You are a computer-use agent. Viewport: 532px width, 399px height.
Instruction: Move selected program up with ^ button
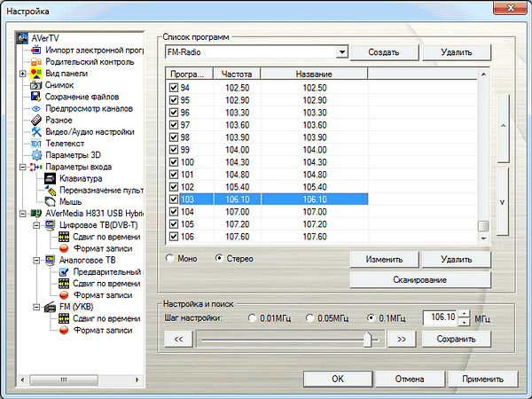click(503, 127)
